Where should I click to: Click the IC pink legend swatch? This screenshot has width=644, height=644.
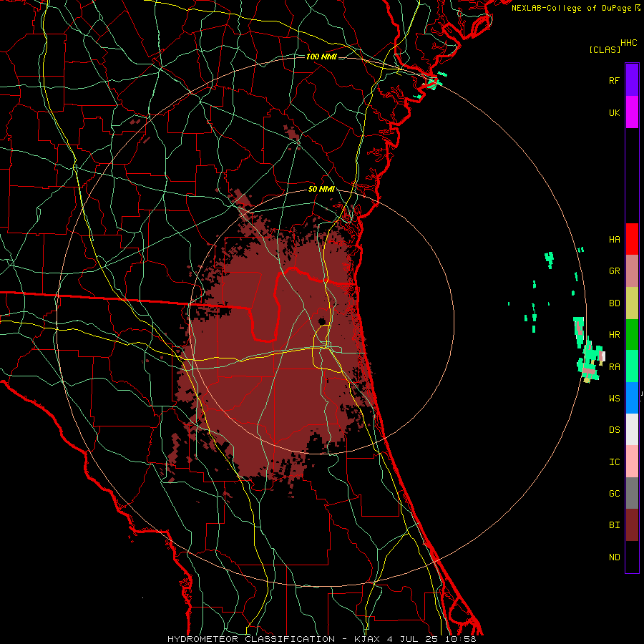tap(632, 462)
